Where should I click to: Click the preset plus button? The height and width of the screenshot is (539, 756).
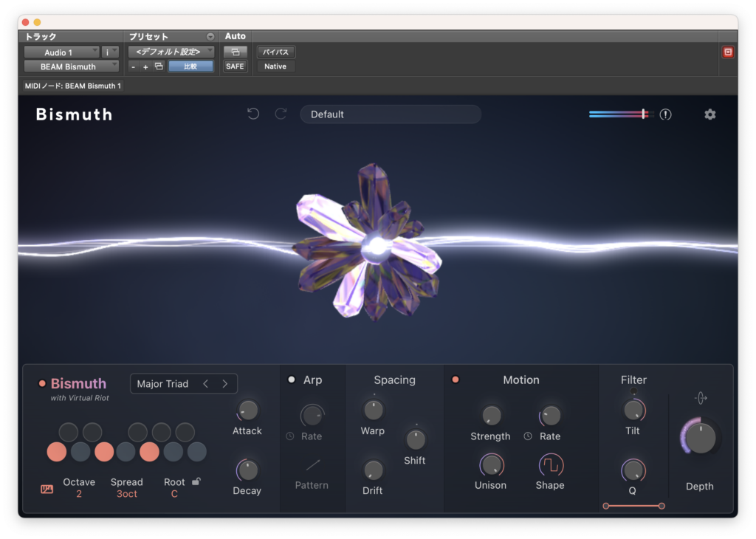pos(145,66)
